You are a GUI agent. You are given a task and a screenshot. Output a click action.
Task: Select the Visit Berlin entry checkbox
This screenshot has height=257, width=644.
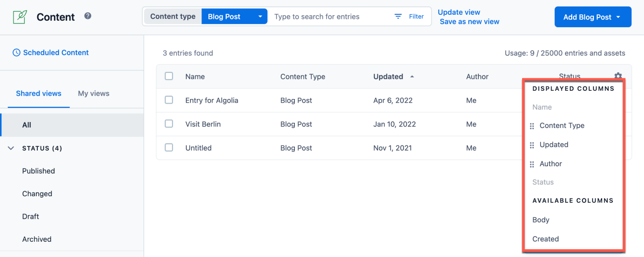(169, 124)
